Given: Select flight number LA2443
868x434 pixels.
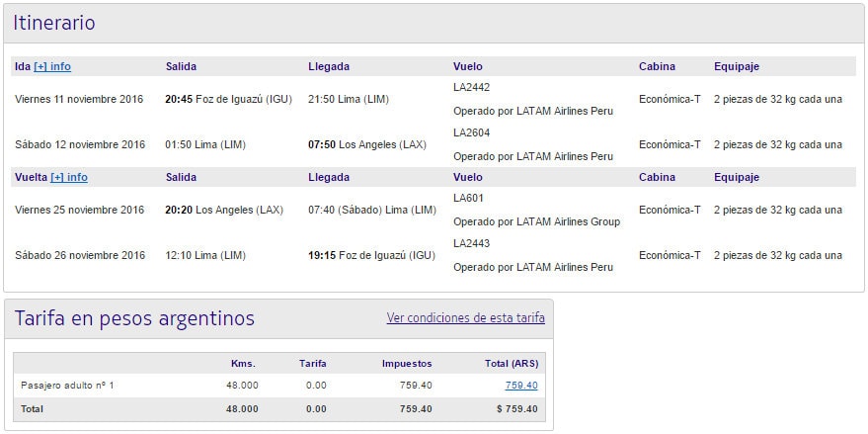Looking at the screenshot, I should 472,243.
